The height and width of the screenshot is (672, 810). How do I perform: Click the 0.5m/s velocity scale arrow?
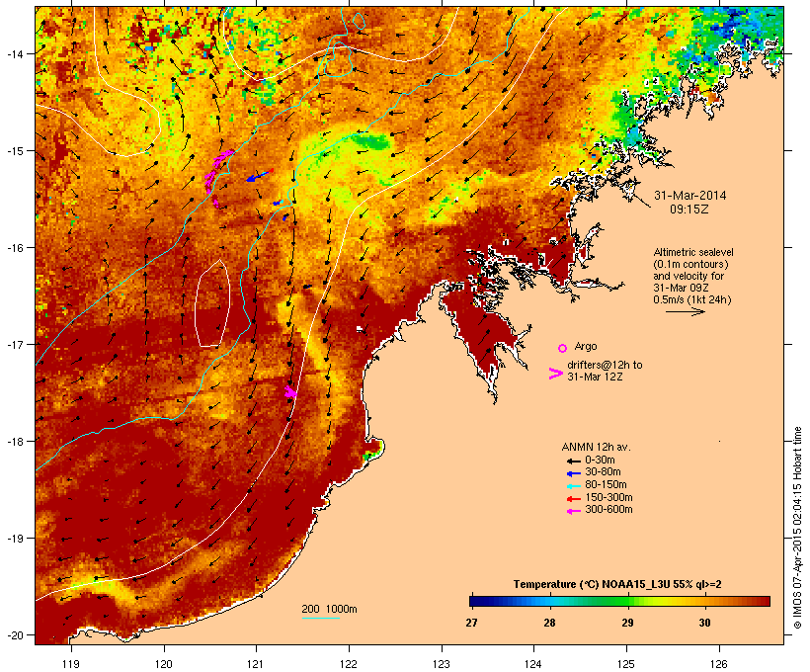point(685,311)
